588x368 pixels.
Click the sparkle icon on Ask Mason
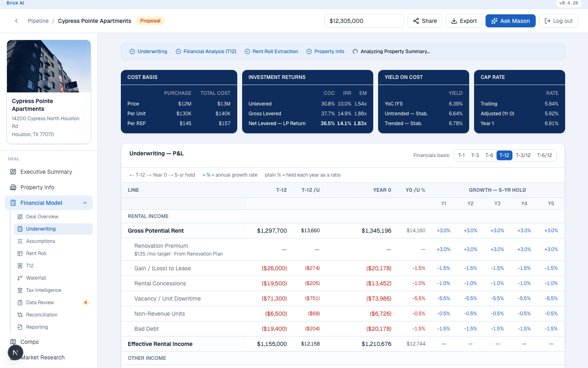(x=494, y=21)
